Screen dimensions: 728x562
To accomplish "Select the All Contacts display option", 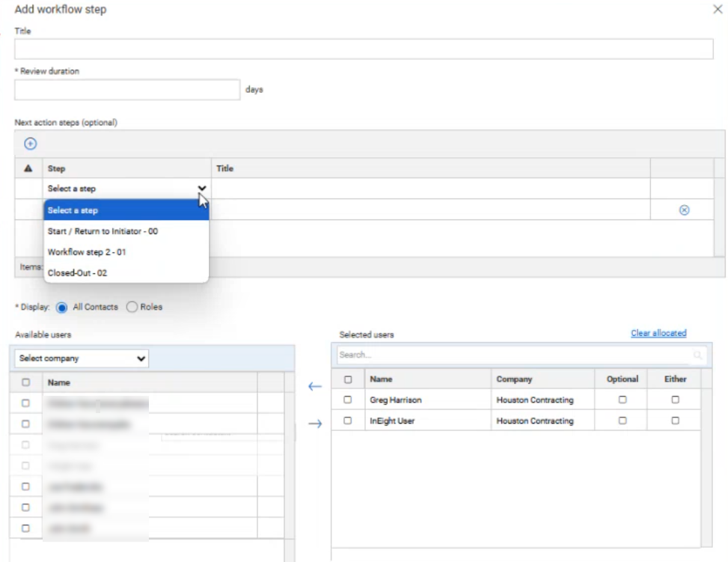I will (x=61, y=307).
